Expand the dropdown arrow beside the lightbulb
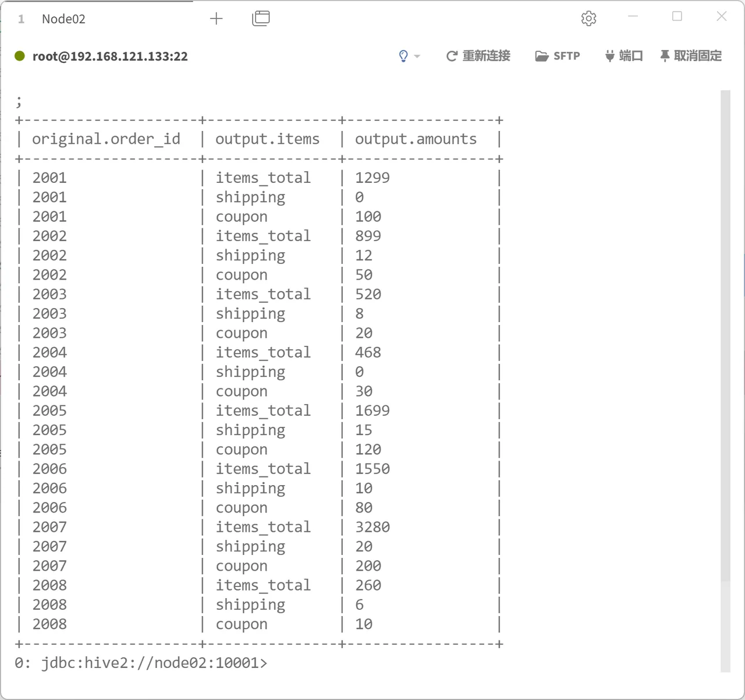 417,56
